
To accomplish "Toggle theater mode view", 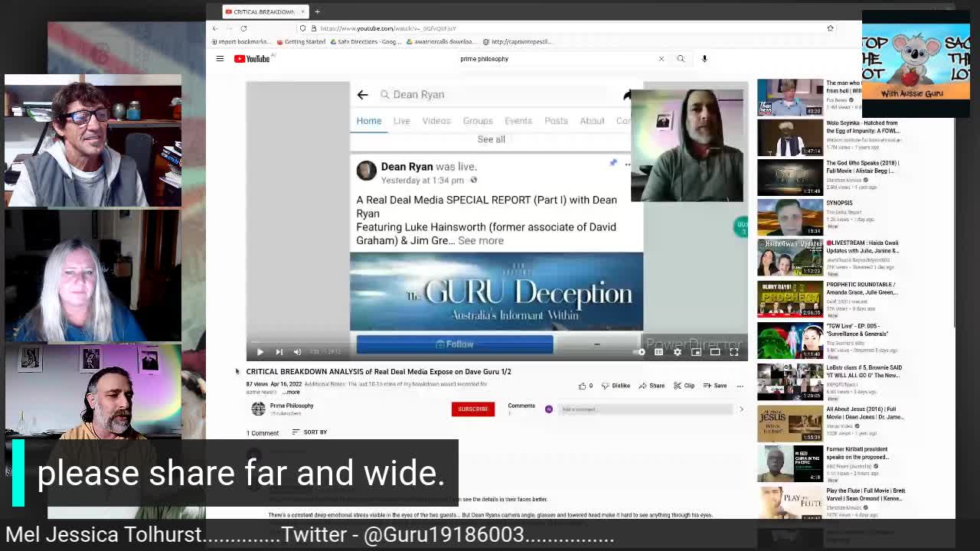I will click(x=714, y=352).
